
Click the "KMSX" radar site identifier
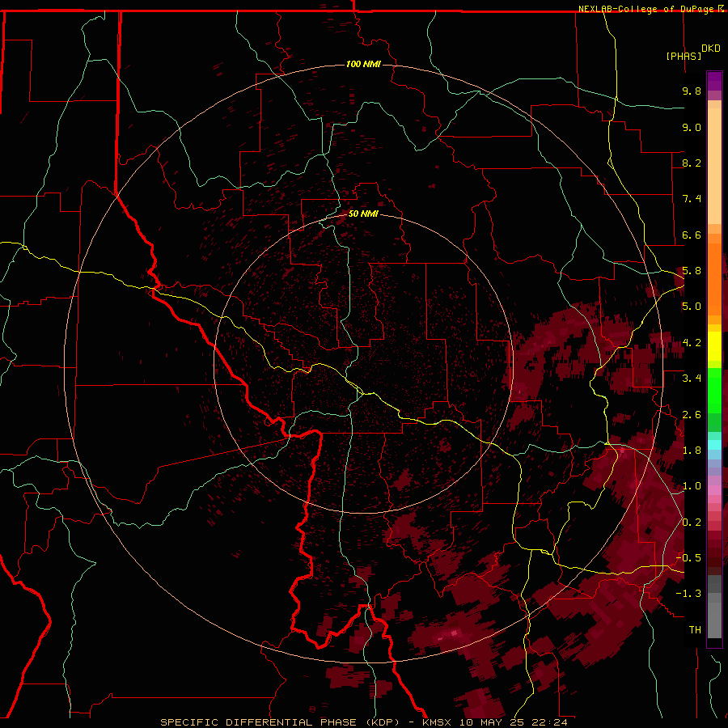point(437,722)
